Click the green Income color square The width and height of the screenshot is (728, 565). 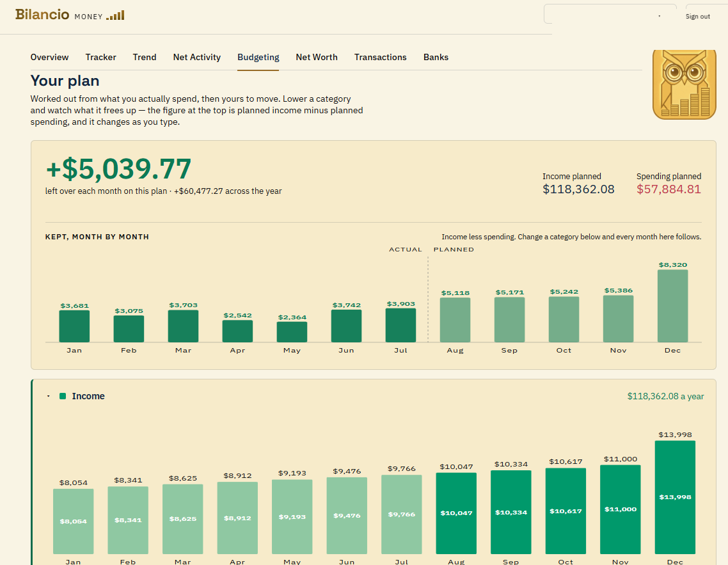(63, 396)
